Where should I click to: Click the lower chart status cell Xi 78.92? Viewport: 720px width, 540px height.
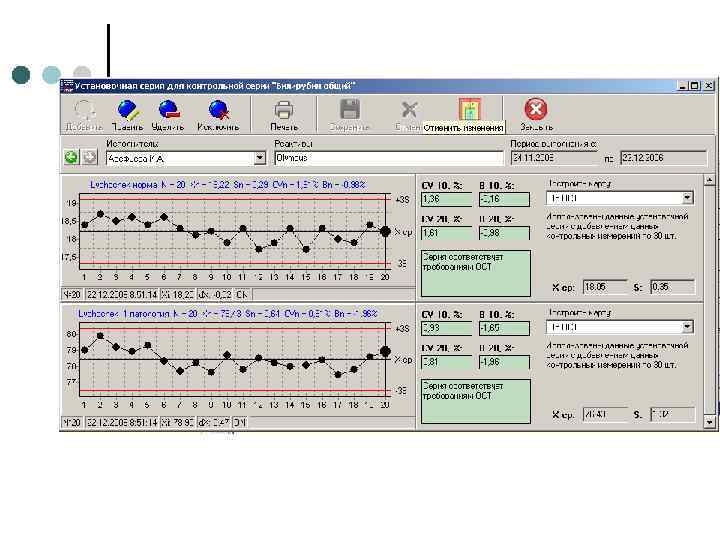pos(177,422)
